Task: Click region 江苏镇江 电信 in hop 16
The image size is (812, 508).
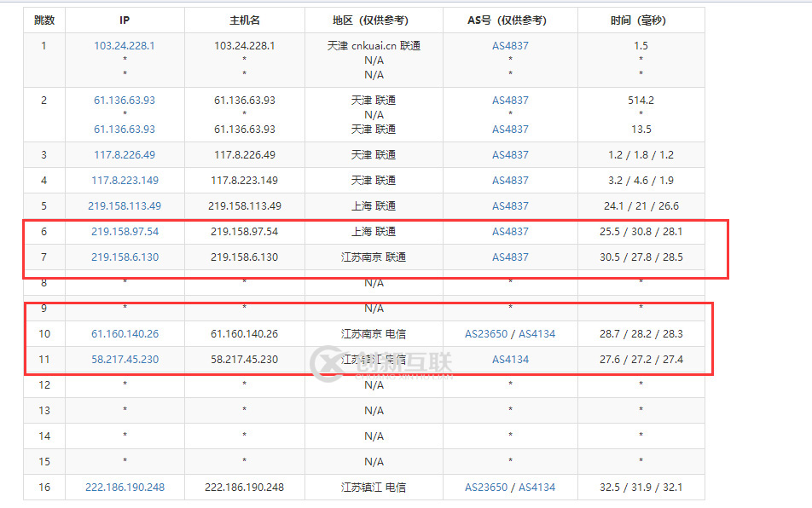Action: [374, 488]
